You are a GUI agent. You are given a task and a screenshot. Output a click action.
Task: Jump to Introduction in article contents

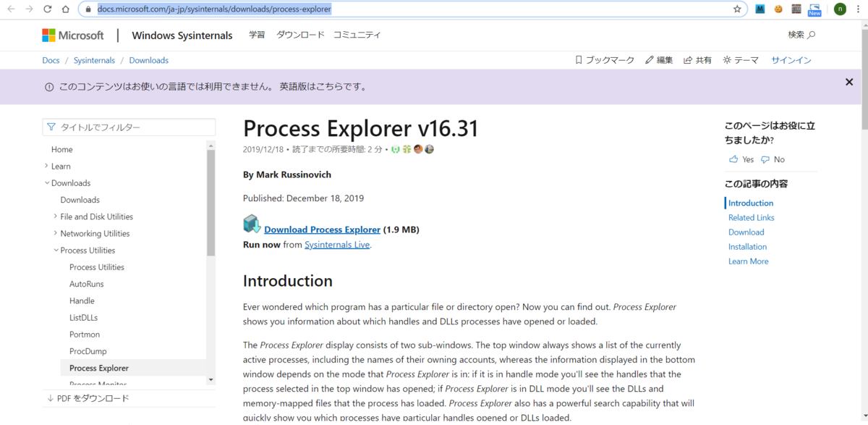tap(751, 203)
